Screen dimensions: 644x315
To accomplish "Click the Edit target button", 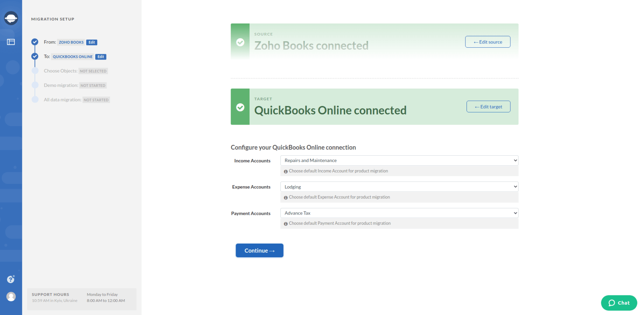I will pos(488,107).
